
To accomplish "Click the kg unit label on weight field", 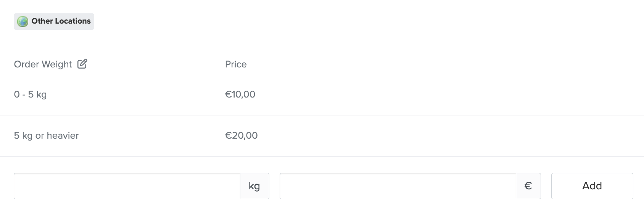I will [254, 186].
